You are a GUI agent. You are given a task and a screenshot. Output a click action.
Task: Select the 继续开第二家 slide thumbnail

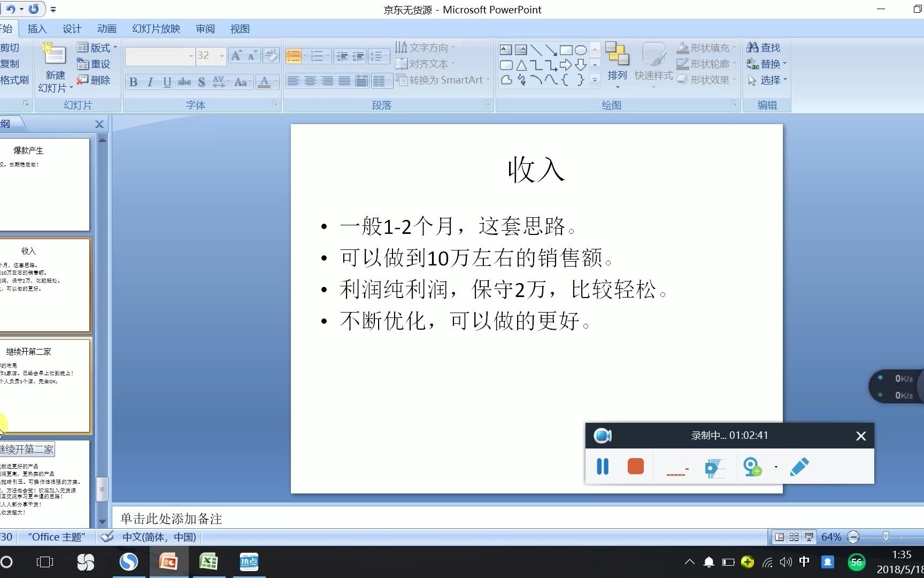[x=44, y=386]
